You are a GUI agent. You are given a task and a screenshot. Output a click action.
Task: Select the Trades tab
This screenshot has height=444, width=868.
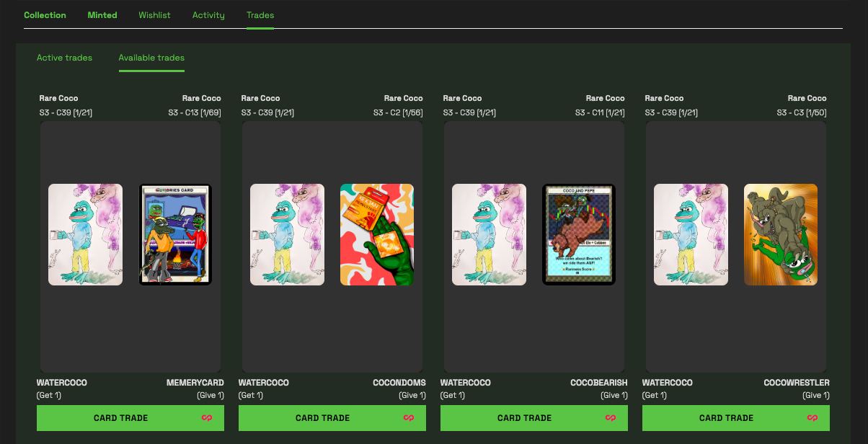[260, 15]
